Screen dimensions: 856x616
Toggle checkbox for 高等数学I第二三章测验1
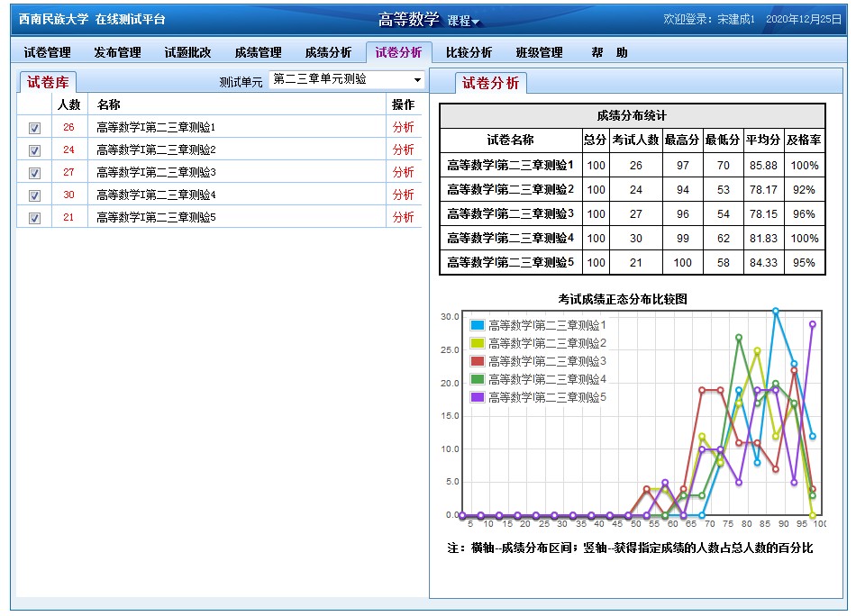[35, 128]
